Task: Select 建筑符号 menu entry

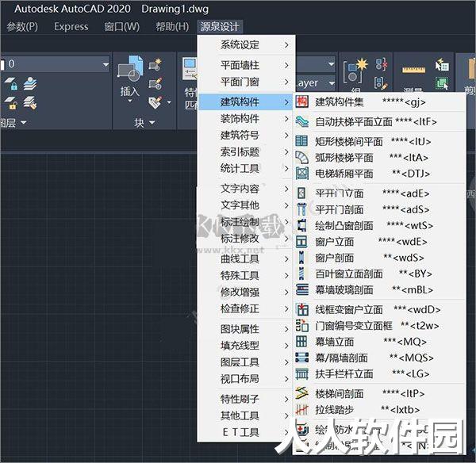Action: [x=245, y=135]
